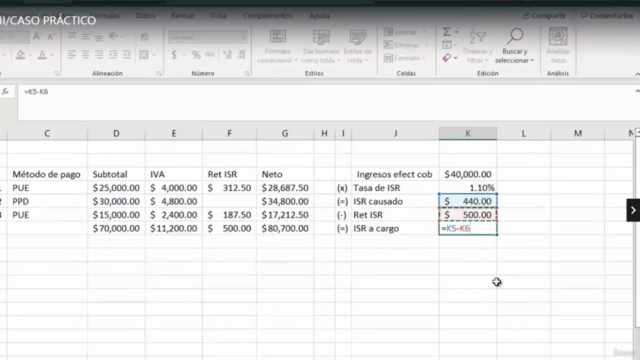640x360 pixels.
Task: Click formula bar showing =K5-K6
Action: 327,102
